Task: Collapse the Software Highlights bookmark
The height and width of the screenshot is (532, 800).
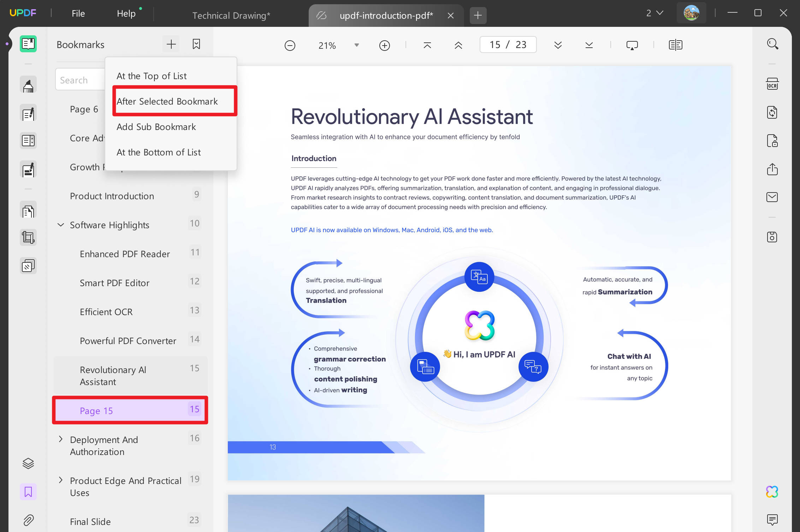Action: point(61,225)
